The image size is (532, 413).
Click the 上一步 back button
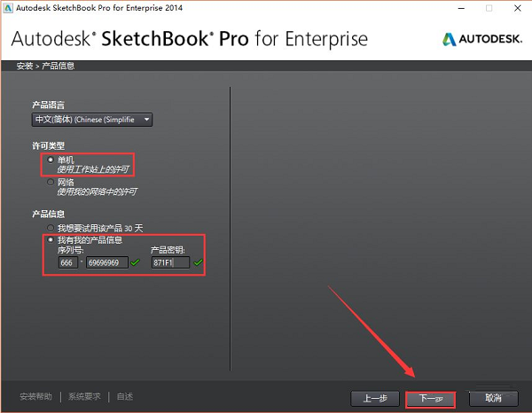tap(375, 398)
